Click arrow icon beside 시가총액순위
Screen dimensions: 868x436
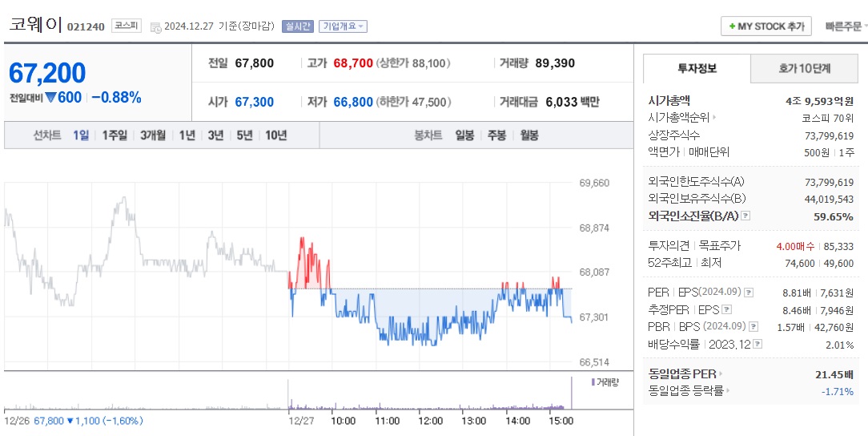click(715, 118)
